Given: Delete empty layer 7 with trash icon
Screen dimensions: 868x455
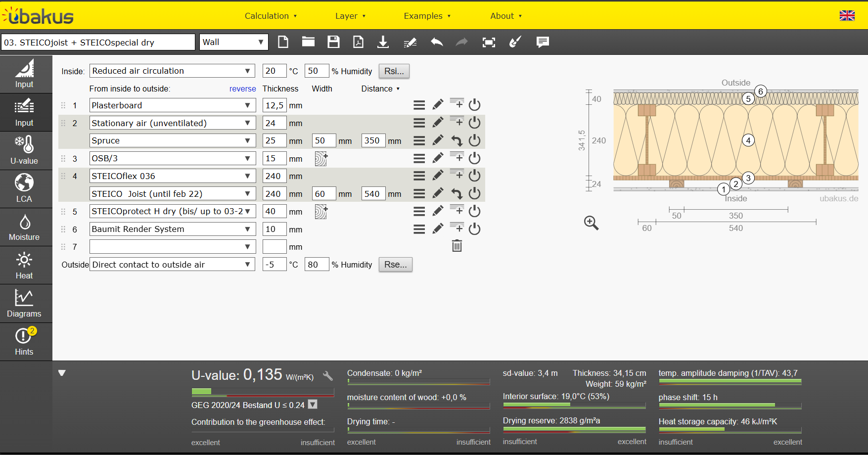Looking at the screenshot, I should (x=457, y=246).
